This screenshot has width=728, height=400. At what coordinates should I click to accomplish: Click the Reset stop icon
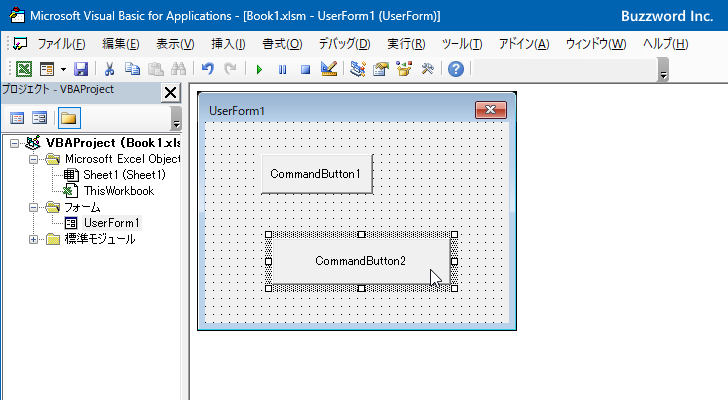(305, 70)
